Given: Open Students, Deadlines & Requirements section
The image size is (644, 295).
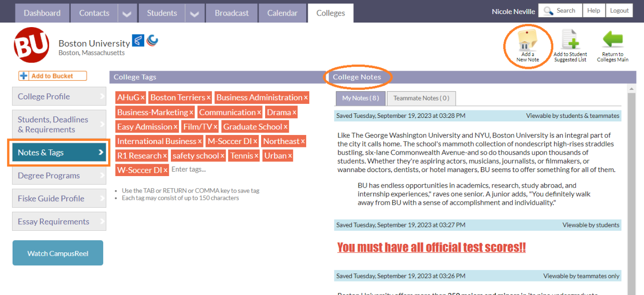Looking at the screenshot, I should pyautogui.click(x=59, y=124).
